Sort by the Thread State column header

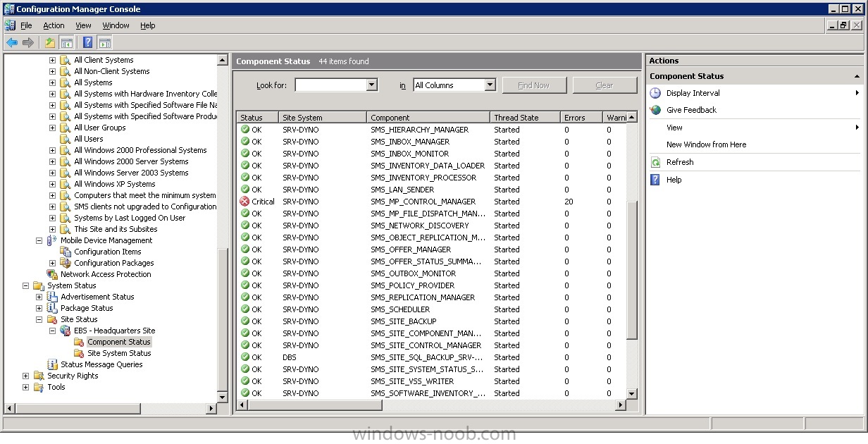[x=525, y=118]
